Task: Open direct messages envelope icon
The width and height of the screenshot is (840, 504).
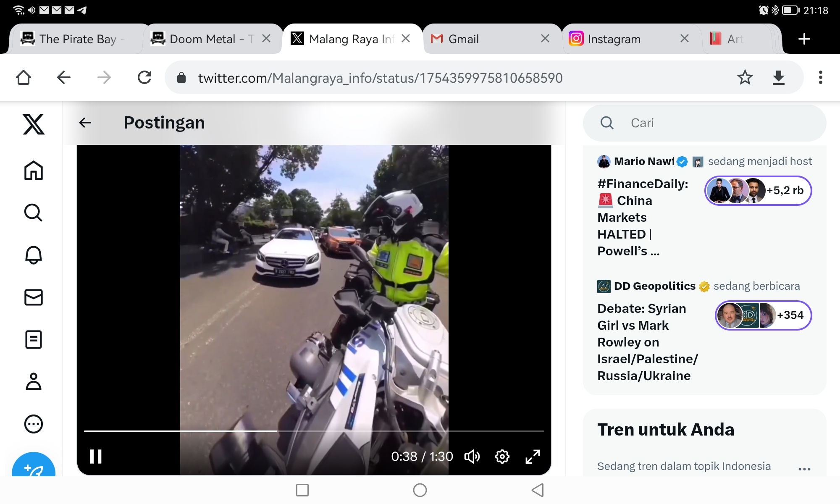Action: [34, 298]
